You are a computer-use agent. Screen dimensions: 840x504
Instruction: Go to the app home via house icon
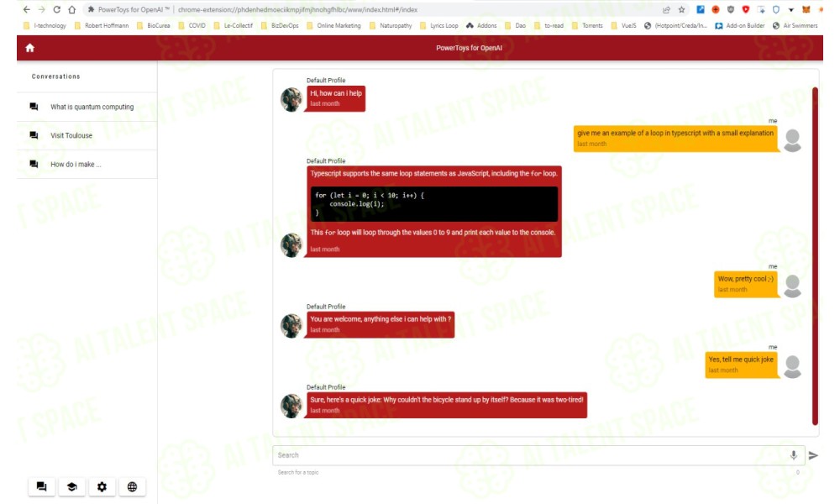pyautogui.click(x=30, y=48)
